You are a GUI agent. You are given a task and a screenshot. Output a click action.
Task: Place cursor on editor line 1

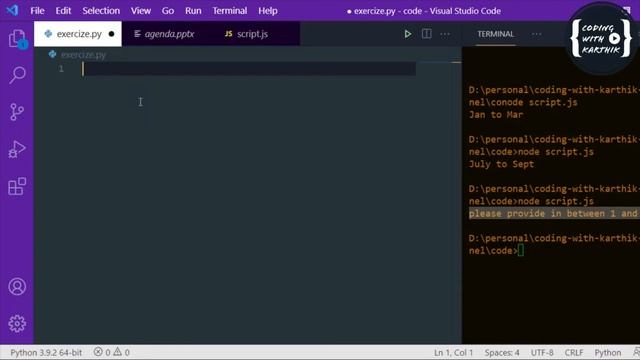249,69
